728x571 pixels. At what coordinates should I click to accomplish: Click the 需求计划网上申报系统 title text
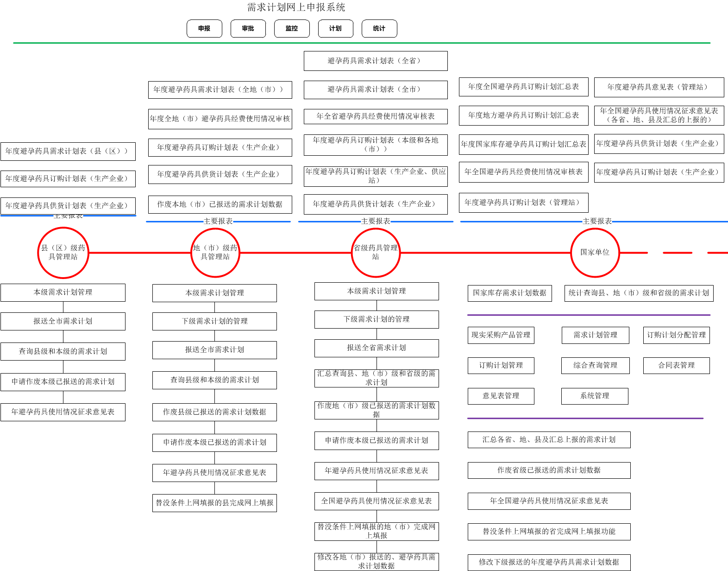296,7
